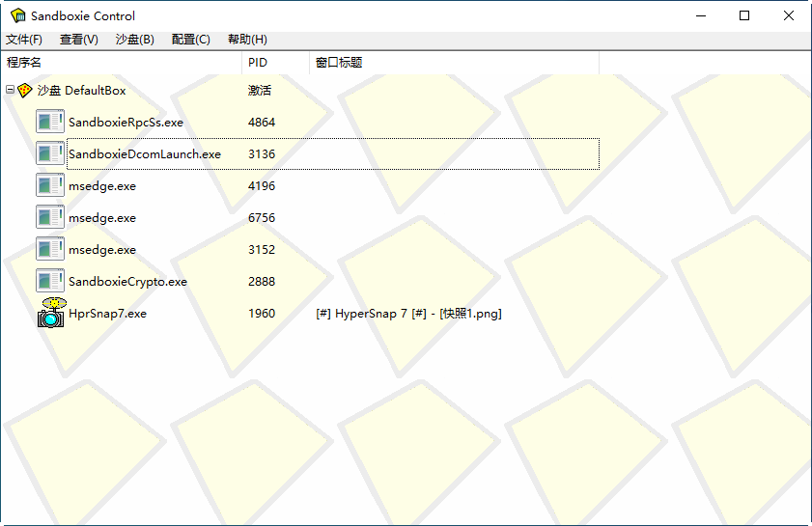Viewport: 812px width, 526px height.
Task: Click the PID value 1960
Action: coord(262,314)
